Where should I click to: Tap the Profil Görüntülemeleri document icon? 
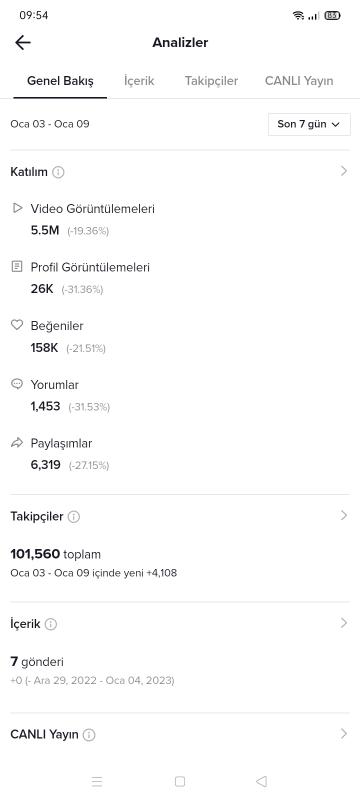coord(17,266)
